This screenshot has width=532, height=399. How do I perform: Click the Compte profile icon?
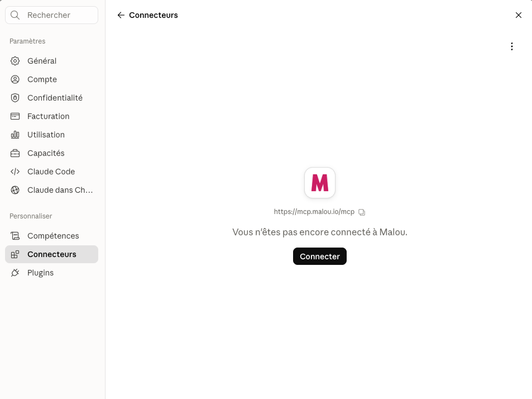point(15,79)
